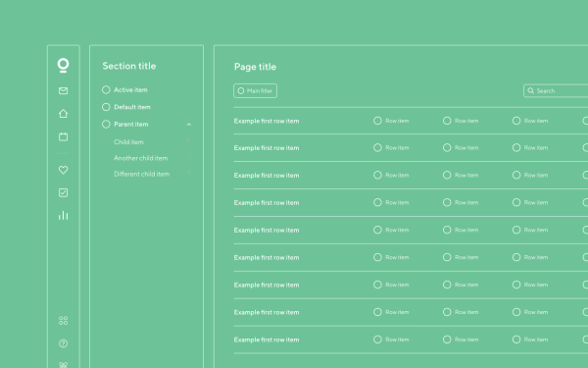
Task: Open the mail envelope icon in sidebar
Action: (x=64, y=91)
